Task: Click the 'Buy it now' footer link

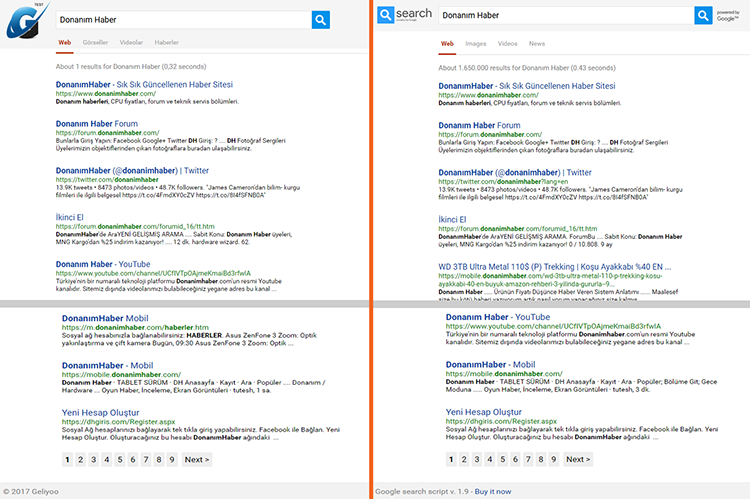Action: [x=493, y=491]
